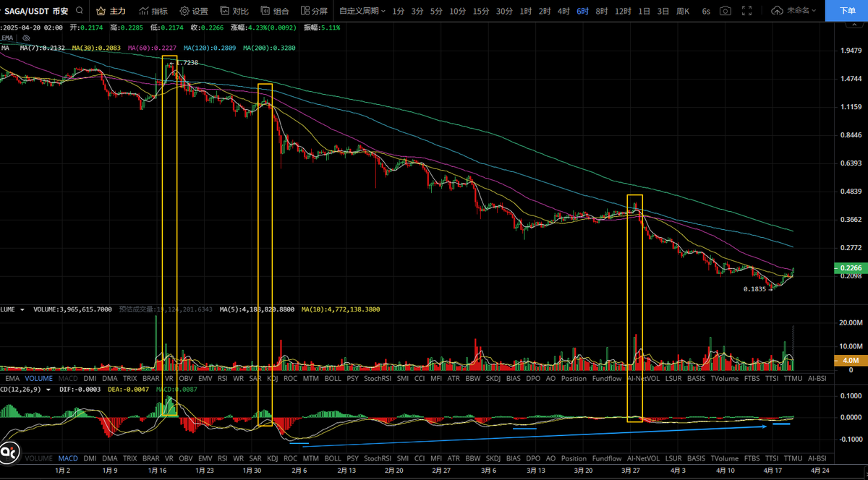Image resolution: width=868 pixels, height=480 pixels.
Task: Select the highlighted 6时 timeframe
Action: pos(582,11)
